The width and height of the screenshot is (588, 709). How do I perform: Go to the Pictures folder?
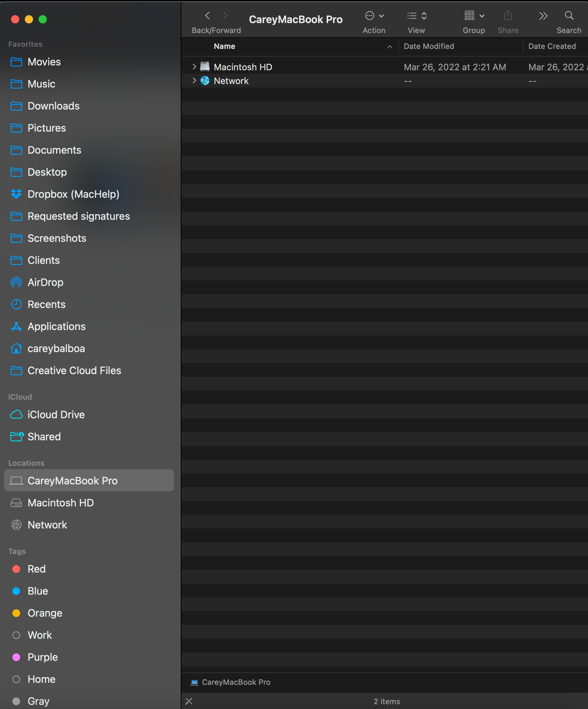[x=89, y=128]
